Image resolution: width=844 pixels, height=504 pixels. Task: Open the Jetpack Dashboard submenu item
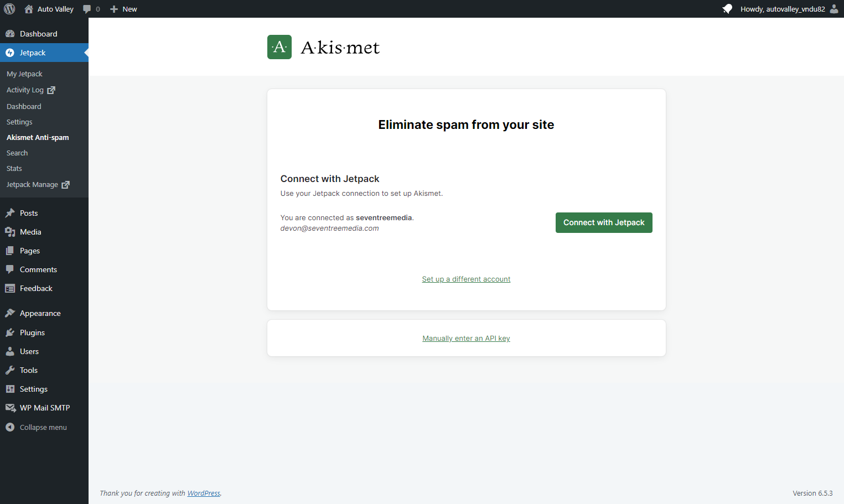pos(24,106)
